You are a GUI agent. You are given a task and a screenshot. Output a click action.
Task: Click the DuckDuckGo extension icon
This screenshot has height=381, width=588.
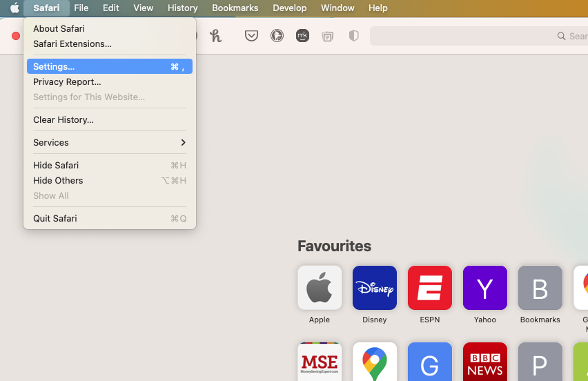(277, 36)
